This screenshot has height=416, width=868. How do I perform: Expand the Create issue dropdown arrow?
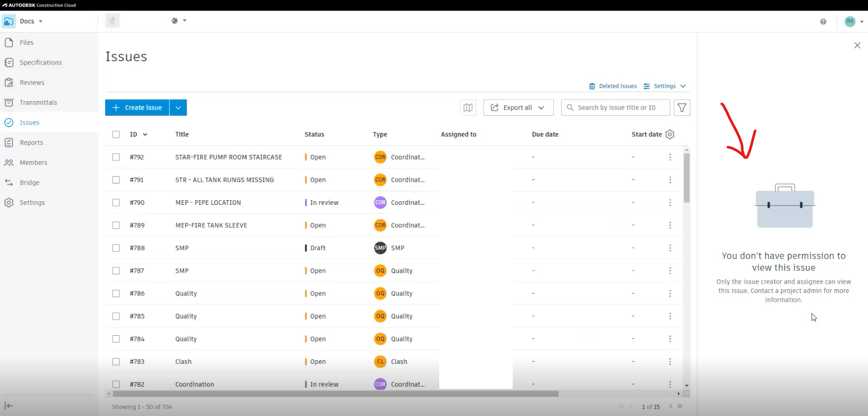tap(178, 107)
